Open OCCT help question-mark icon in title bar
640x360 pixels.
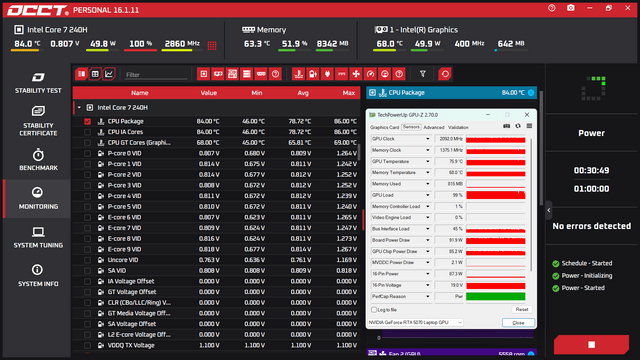(x=552, y=8)
